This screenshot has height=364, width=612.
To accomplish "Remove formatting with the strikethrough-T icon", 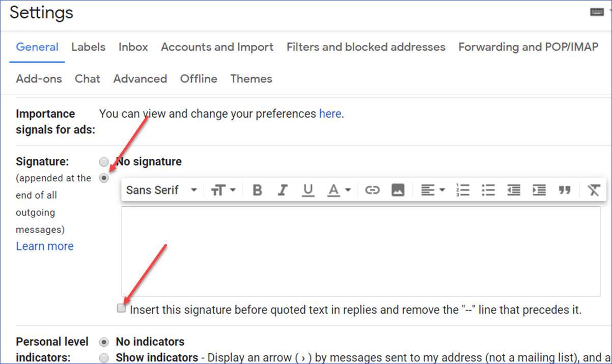I will point(594,189).
